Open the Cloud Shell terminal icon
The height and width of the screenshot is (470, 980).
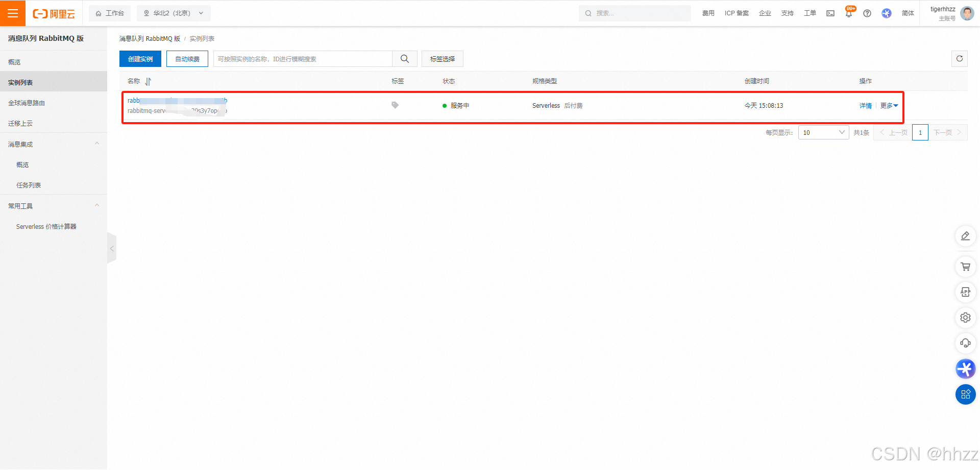(830, 13)
